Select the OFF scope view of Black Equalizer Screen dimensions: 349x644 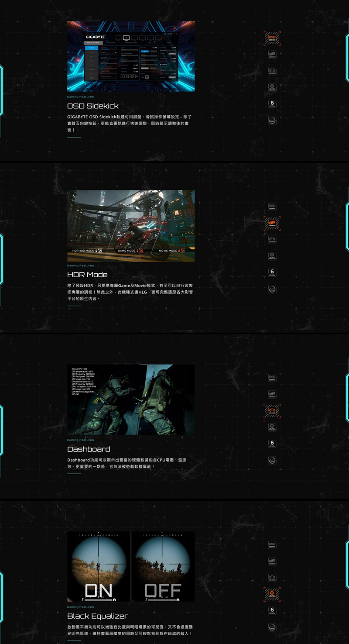coord(163,566)
